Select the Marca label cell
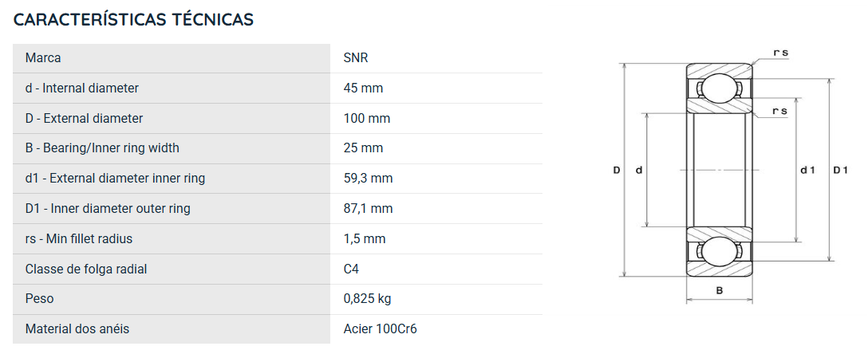868x354 pixels. (x=172, y=58)
